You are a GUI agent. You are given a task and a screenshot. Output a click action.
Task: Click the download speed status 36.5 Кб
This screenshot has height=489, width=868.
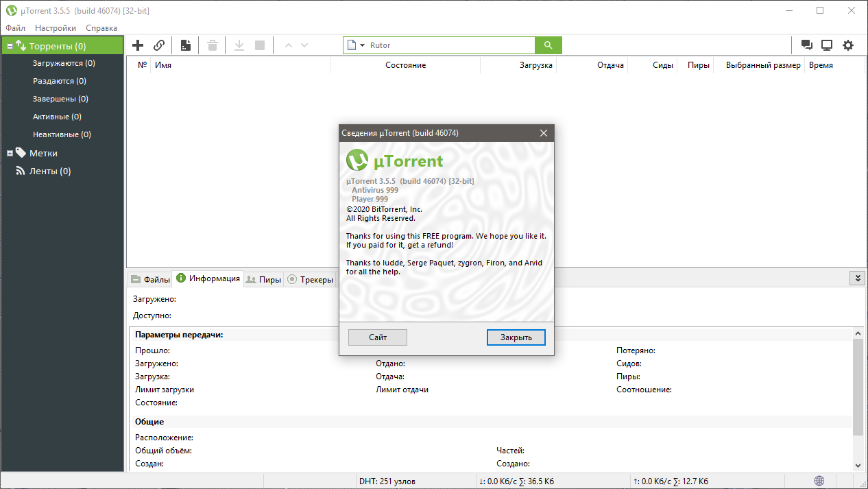pyautogui.click(x=516, y=481)
